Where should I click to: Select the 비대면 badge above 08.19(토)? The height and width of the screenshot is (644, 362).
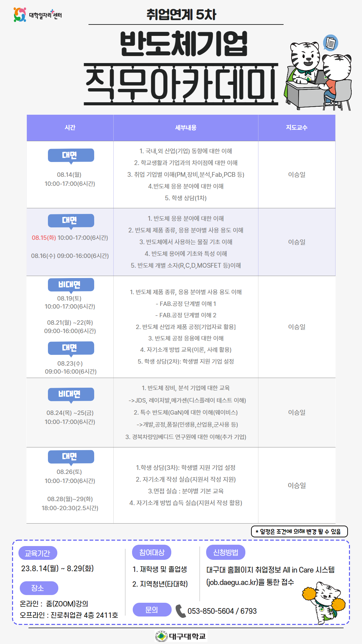[x=71, y=285]
